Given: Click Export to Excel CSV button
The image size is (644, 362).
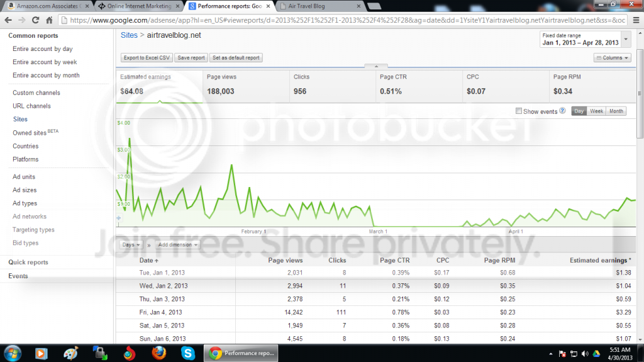Looking at the screenshot, I should (147, 58).
